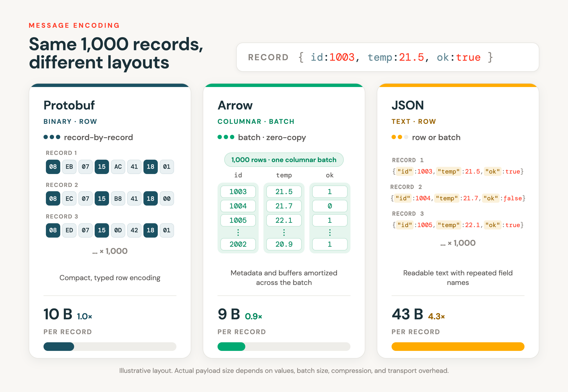
Task: Click the RECORD example box at top
Action: [387, 57]
